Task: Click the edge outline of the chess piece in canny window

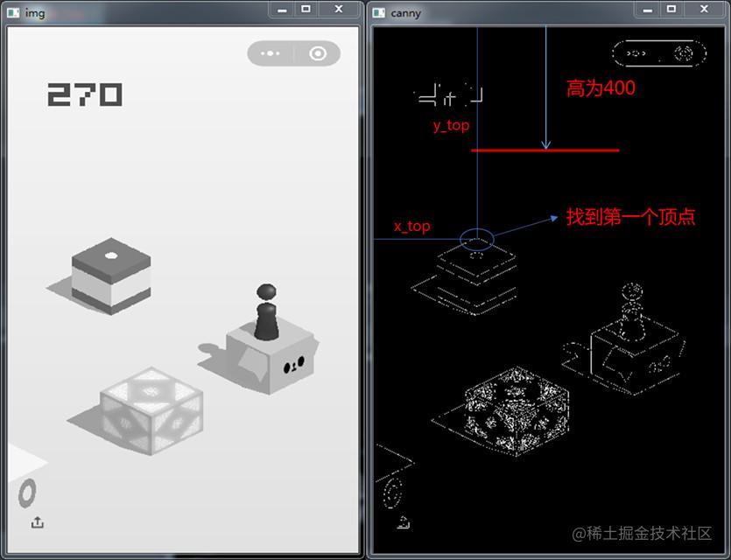Action: click(632, 311)
